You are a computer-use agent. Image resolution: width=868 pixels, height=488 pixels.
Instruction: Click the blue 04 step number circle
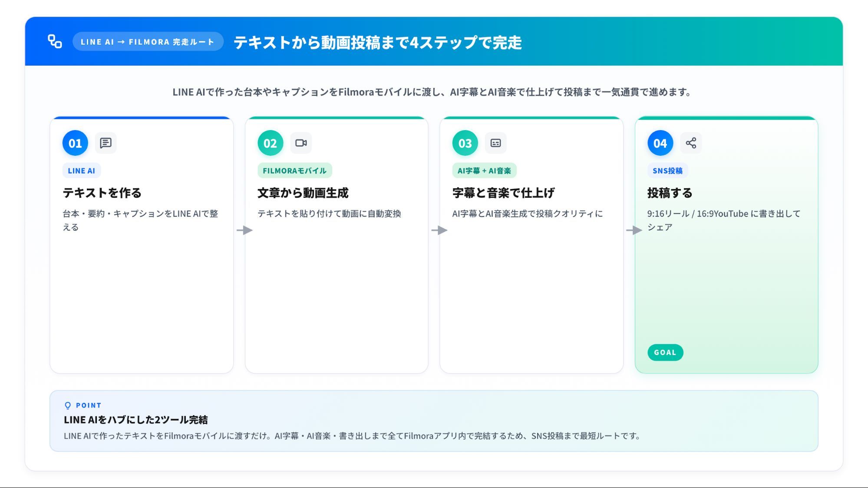tap(660, 143)
